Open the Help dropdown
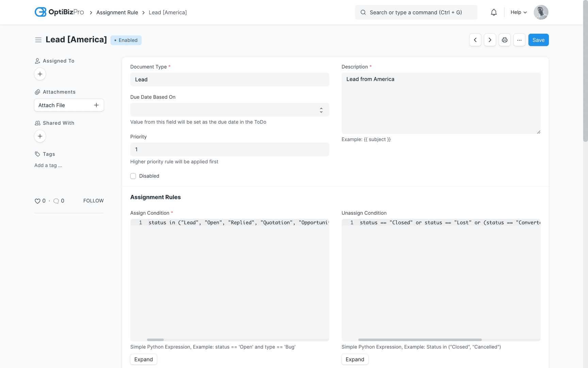The width and height of the screenshot is (588, 368). point(518,12)
